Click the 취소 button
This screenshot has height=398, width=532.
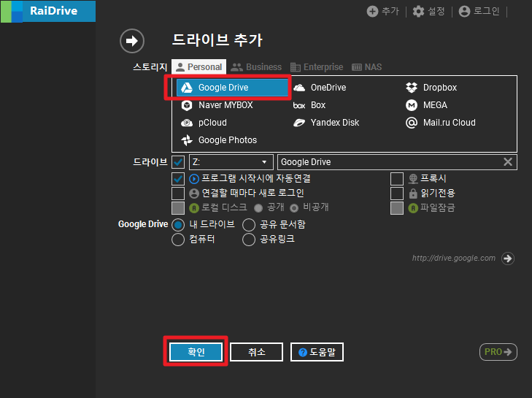(x=256, y=352)
